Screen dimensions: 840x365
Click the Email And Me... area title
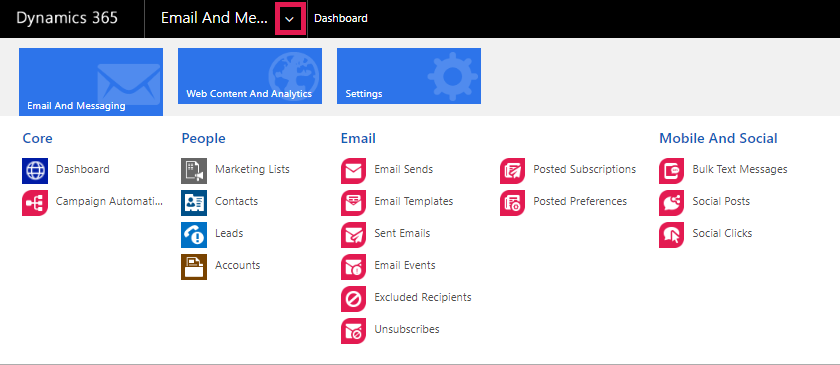pos(214,18)
